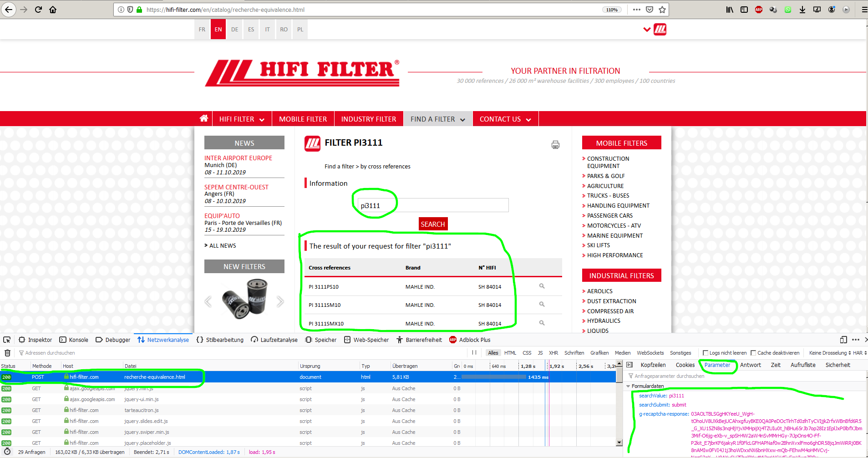Open the browser home page icon
Screen dimensions: 868x458
click(53, 10)
